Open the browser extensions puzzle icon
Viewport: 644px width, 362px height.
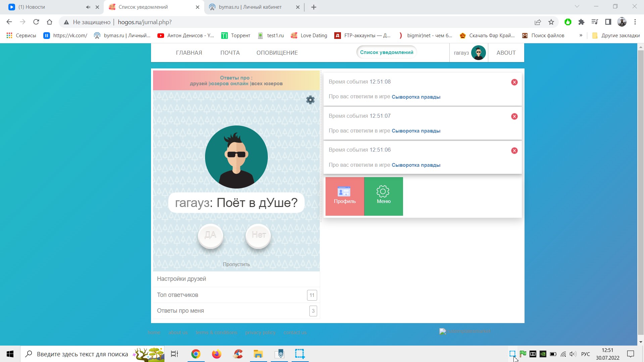point(581,22)
